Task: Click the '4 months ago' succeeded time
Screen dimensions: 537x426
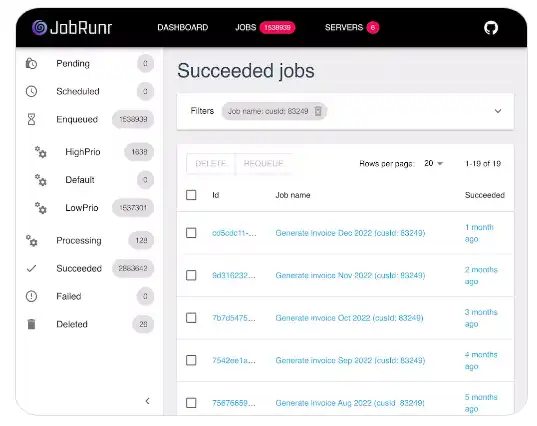Action: pyautogui.click(x=481, y=360)
